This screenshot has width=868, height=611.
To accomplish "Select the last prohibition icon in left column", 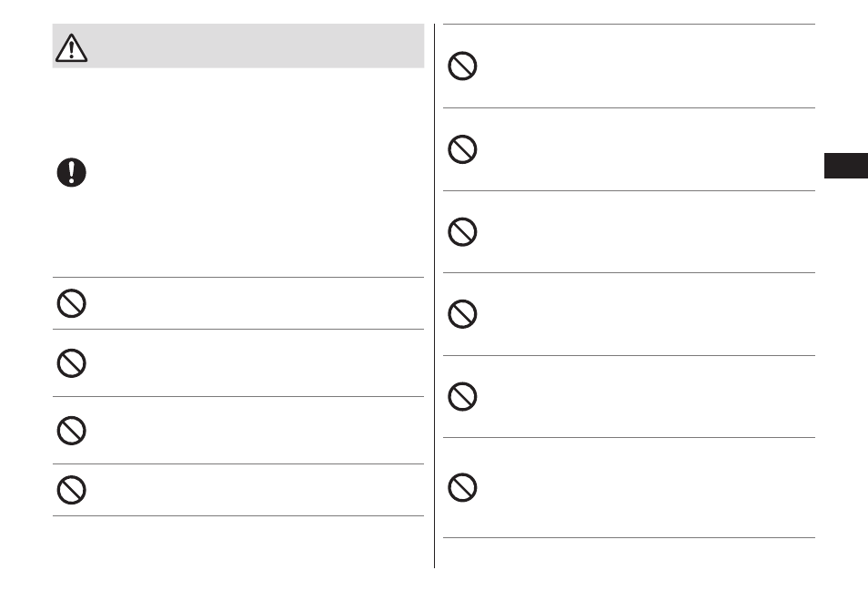I will click(x=71, y=490).
